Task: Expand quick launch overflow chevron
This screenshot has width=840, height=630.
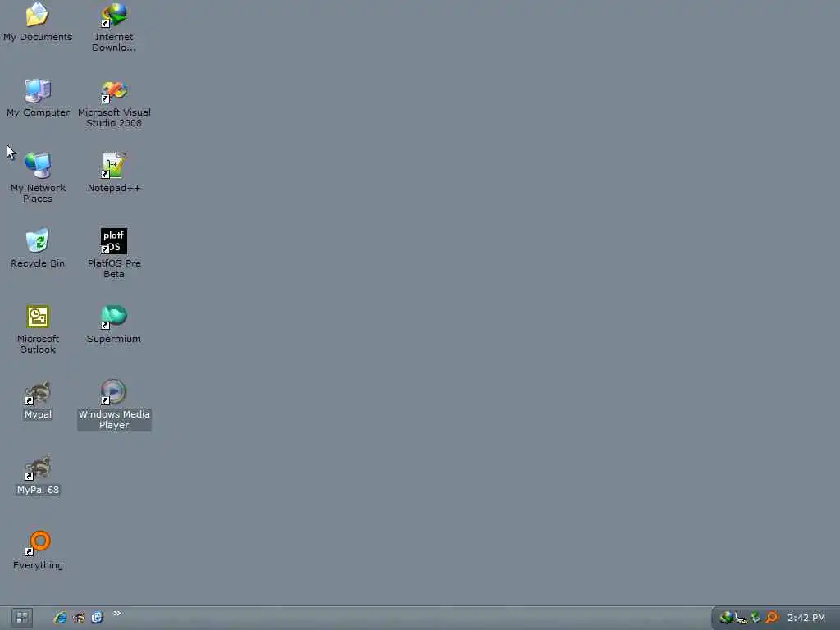Action: click(x=116, y=614)
